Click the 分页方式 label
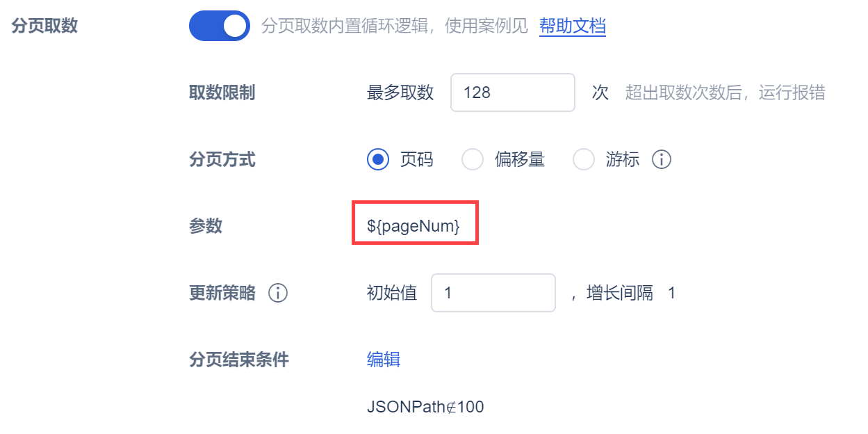 [x=222, y=160]
